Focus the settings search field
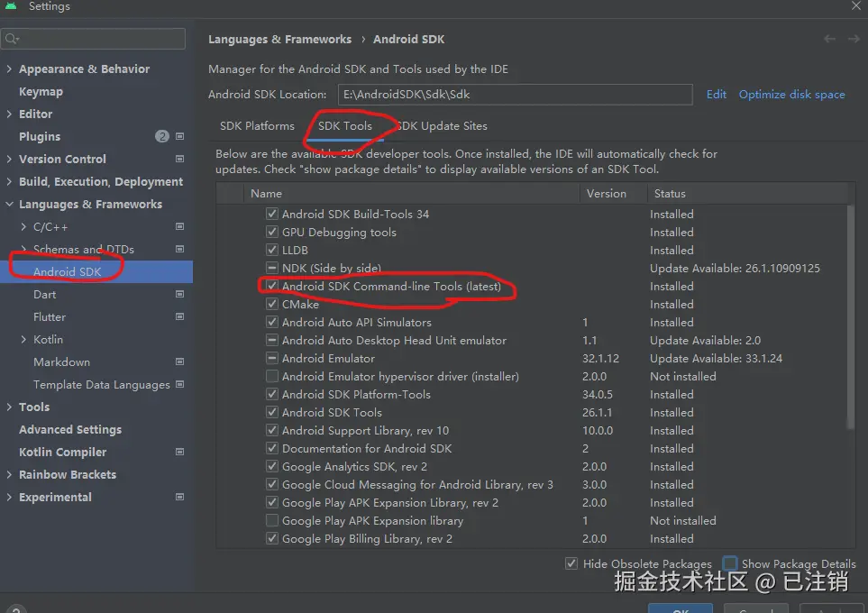 (x=93, y=39)
